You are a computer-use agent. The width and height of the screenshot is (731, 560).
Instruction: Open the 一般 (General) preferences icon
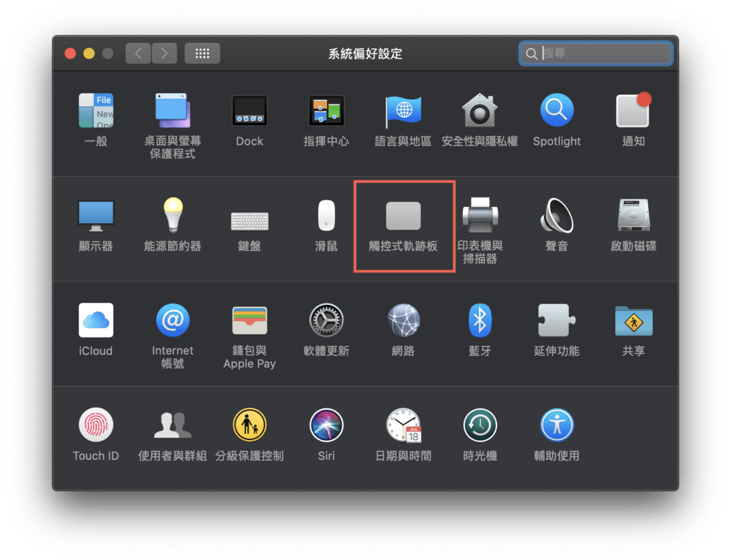tap(96, 110)
